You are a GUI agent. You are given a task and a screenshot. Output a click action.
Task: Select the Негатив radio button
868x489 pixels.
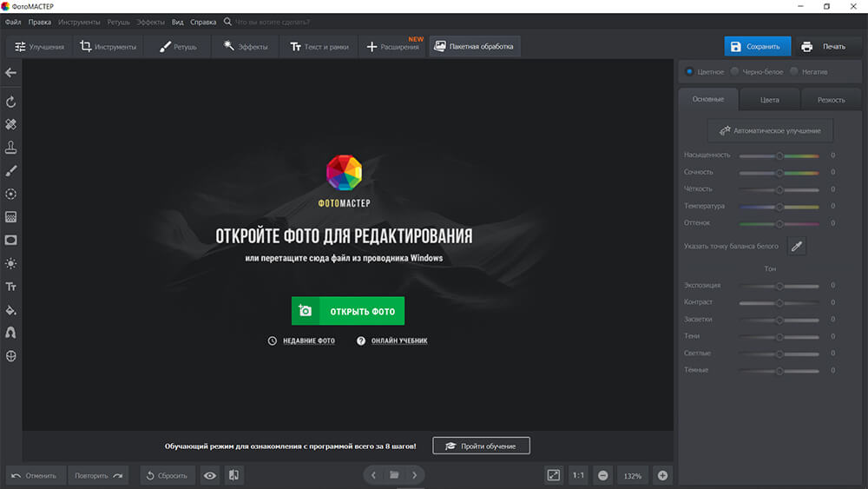[794, 71]
